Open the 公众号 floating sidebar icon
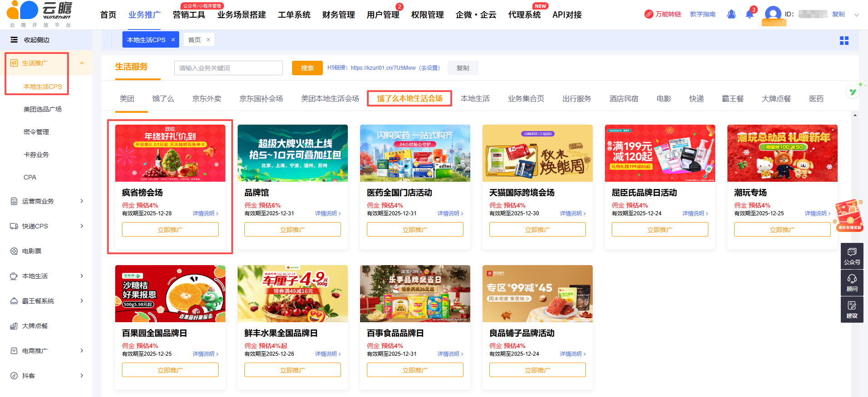Screen dimensions: 868x397 852,256
